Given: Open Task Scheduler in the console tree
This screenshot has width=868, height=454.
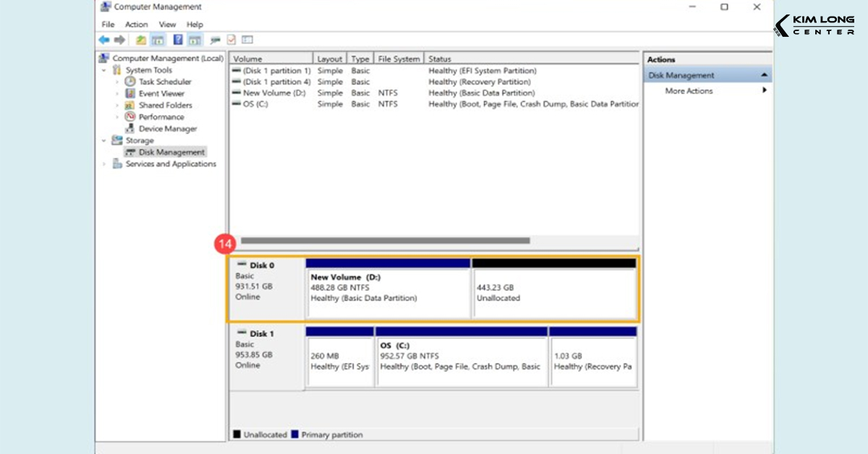Looking at the screenshot, I should coord(165,82).
